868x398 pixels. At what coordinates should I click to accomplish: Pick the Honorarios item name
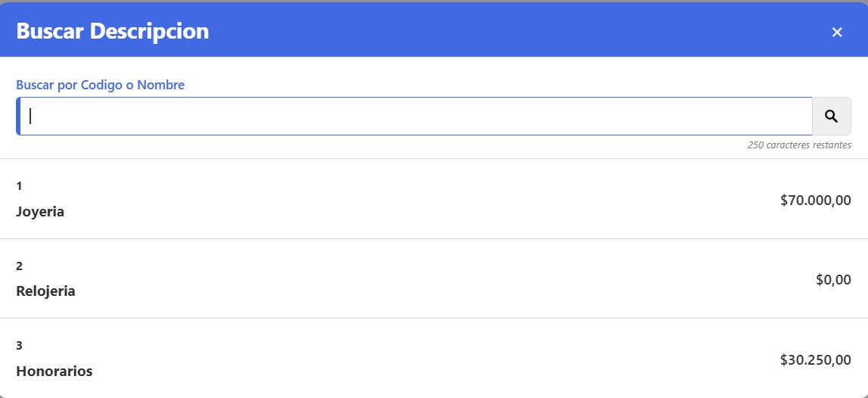click(54, 372)
